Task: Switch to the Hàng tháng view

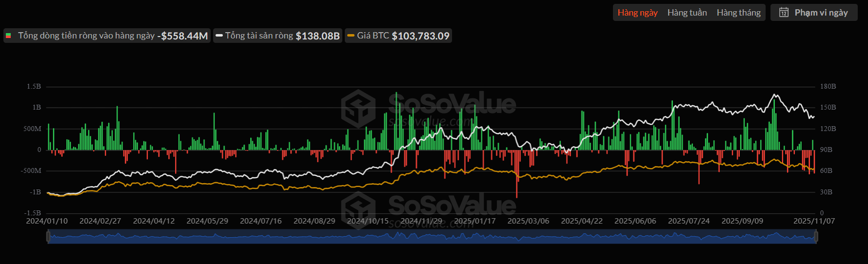Action: click(738, 13)
